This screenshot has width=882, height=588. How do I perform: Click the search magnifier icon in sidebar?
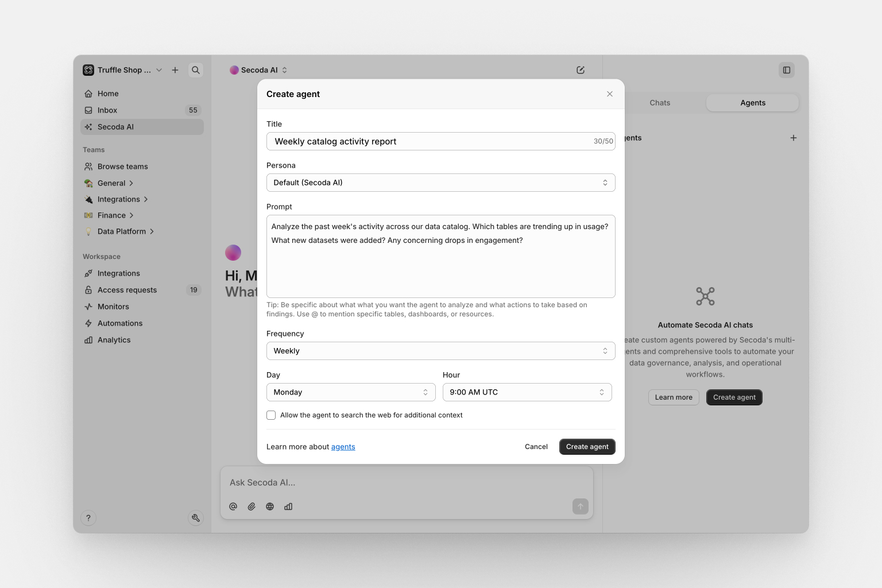click(196, 70)
